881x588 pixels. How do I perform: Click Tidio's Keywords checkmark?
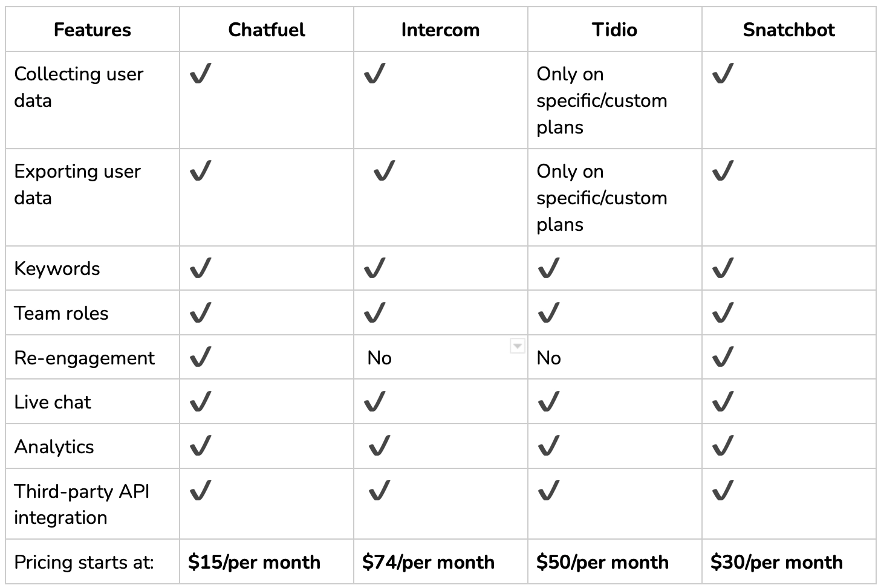click(548, 268)
